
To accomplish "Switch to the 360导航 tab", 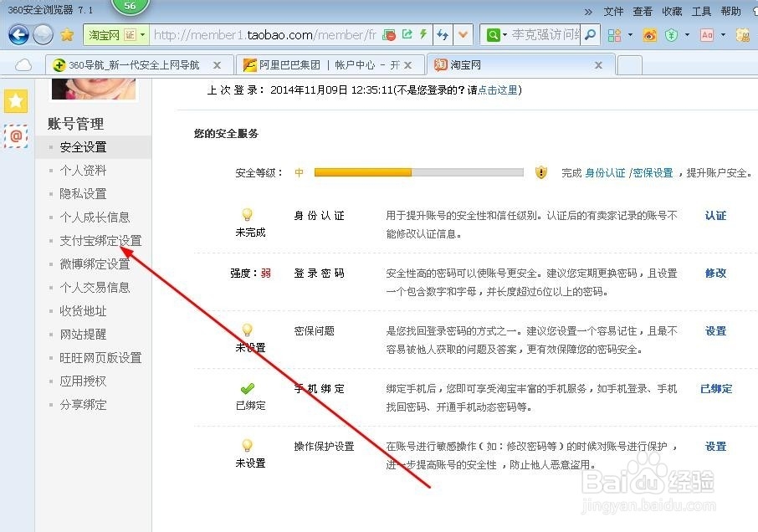I will click(x=133, y=64).
